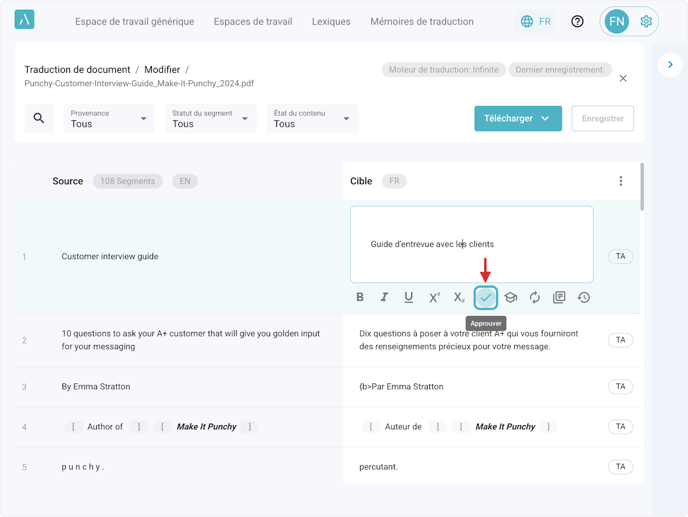688x517 pixels.
Task: Open segment history clock icon
Action: coord(584,297)
